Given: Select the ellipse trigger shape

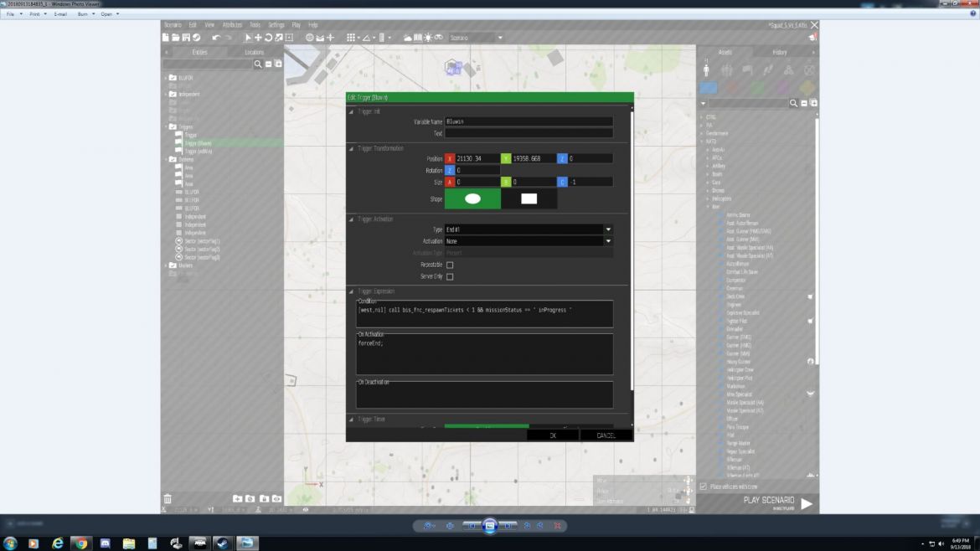Looking at the screenshot, I should click(x=472, y=198).
